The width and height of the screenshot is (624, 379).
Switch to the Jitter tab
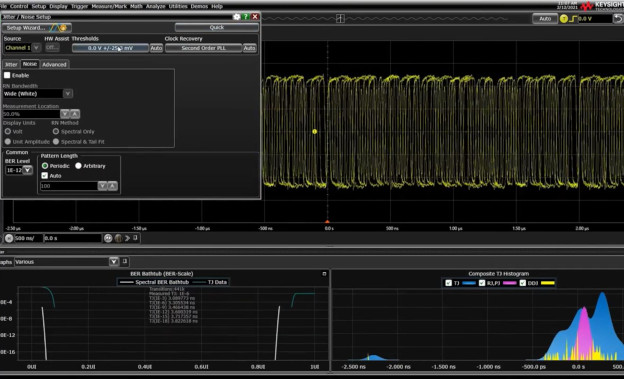[11, 64]
